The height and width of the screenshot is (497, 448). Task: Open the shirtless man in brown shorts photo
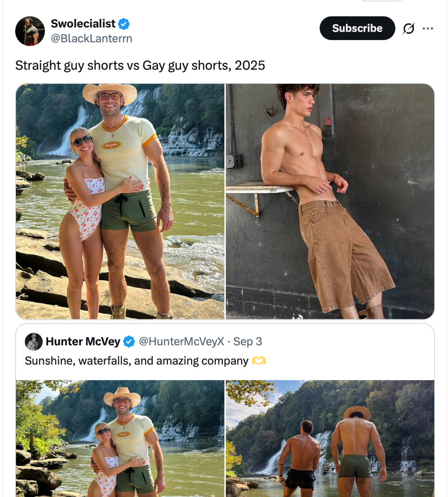(330, 201)
